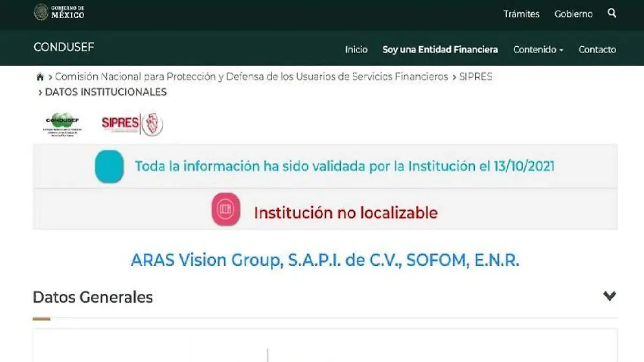Image resolution: width=644 pixels, height=362 pixels.
Task: Click the CONDUSEF site title
Action: point(63,47)
